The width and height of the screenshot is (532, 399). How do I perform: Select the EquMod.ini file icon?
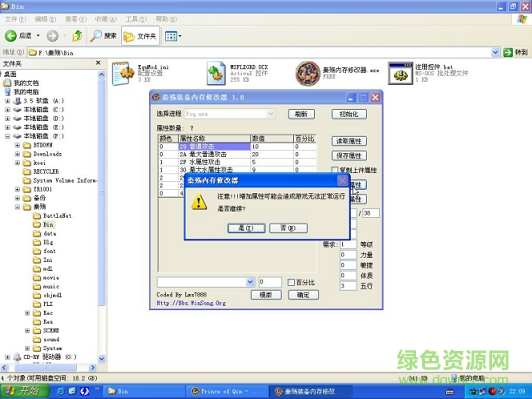point(123,73)
